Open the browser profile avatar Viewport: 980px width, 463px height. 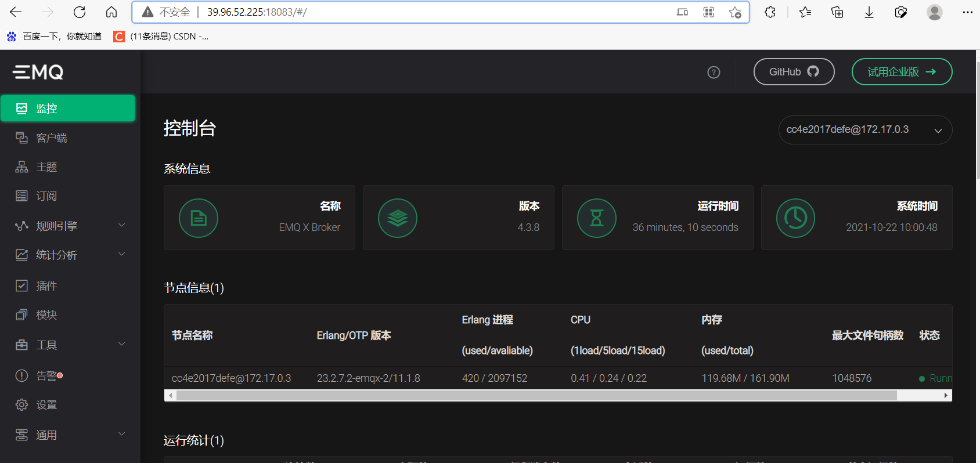(x=935, y=12)
